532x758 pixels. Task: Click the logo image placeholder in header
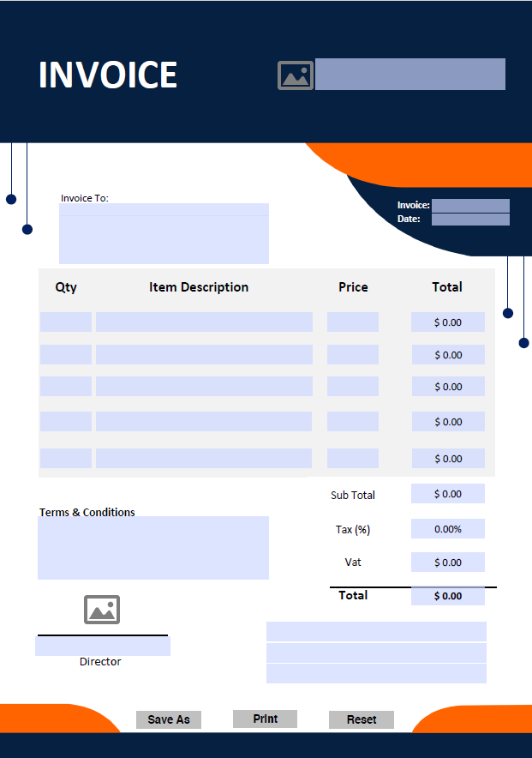(x=296, y=75)
